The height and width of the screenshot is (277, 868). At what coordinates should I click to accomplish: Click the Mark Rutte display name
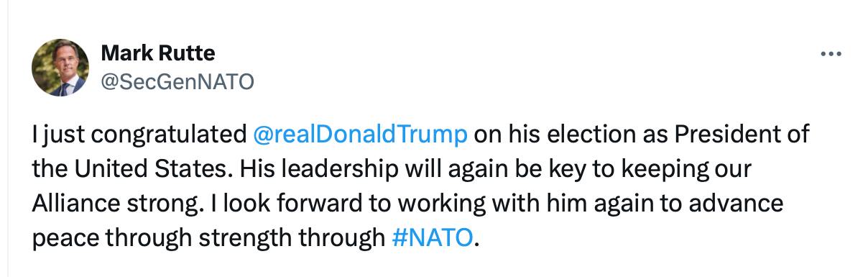click(x=158, y=53)
